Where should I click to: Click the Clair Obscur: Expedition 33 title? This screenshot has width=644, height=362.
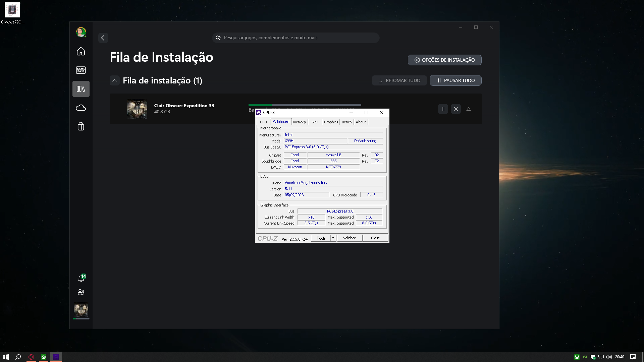[184, 106]
